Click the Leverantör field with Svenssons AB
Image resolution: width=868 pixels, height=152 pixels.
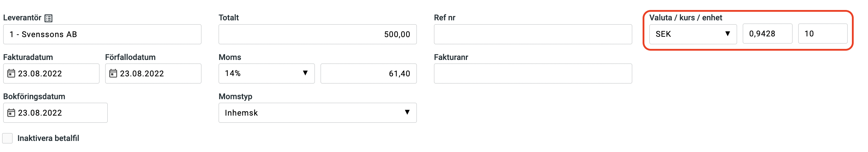[102, 34]
